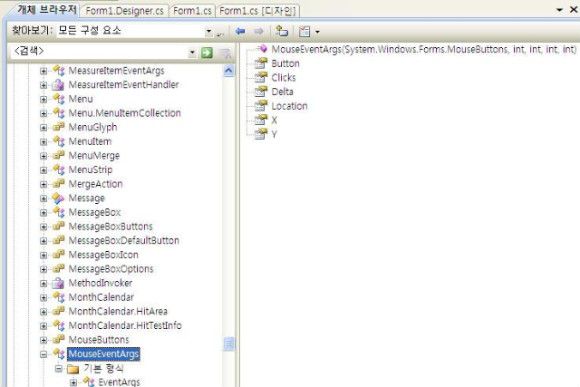Select the Button property member
This screenshot has height=387, width=580.
[x=285, y=64]
